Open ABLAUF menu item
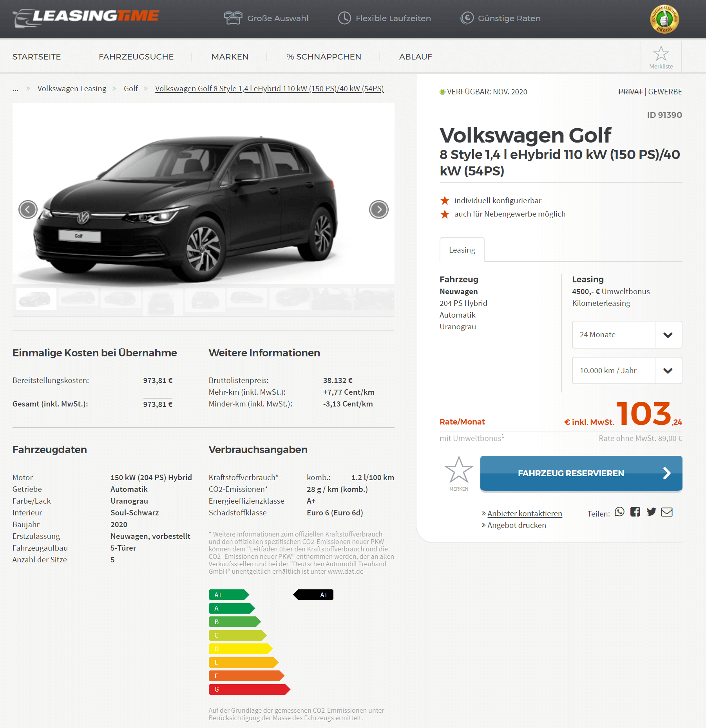The image size is (706, 728). pyautogui.click(x=416, y=57)
